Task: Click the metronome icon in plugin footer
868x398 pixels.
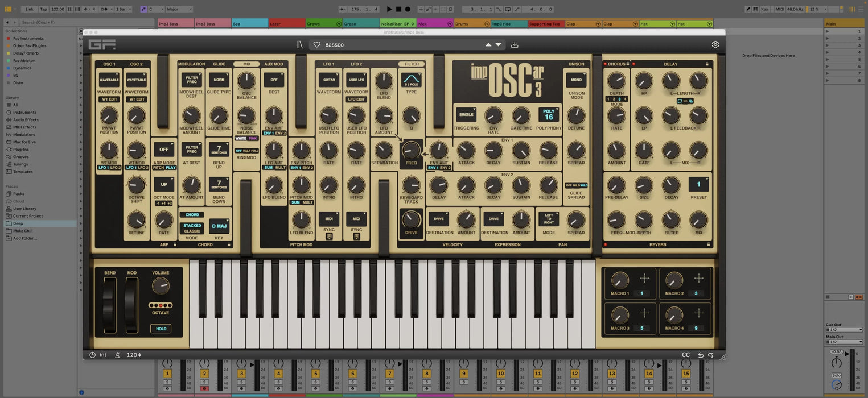Action: point(117,355)
